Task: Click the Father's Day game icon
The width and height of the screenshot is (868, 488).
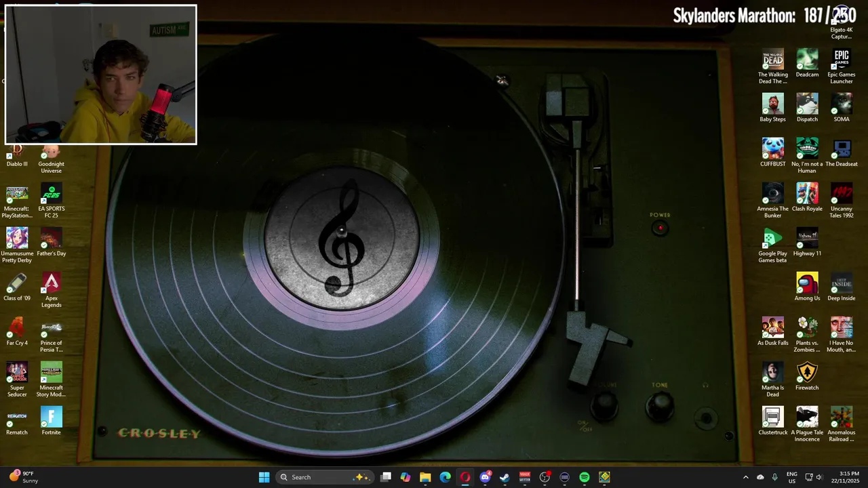Action: coord(51,242)
